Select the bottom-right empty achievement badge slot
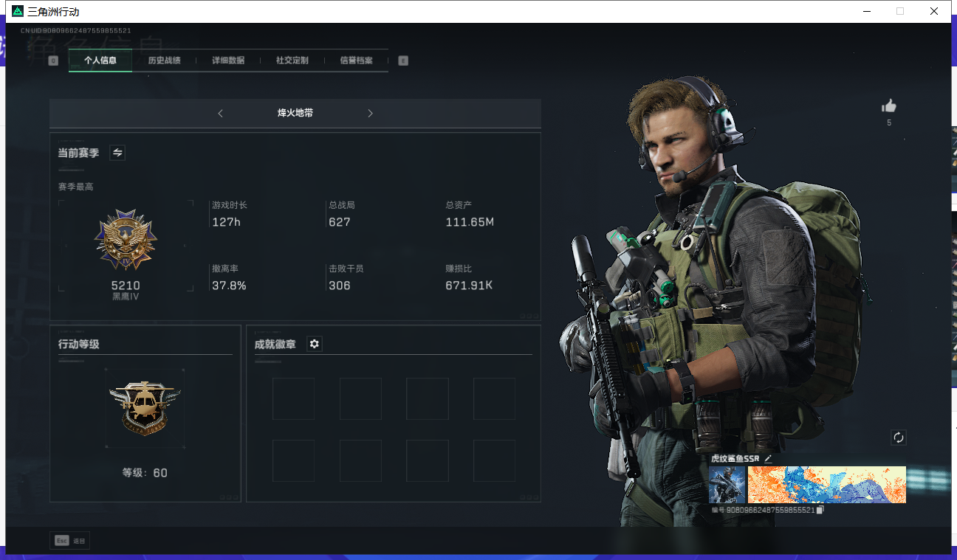 tap(494, 461)
